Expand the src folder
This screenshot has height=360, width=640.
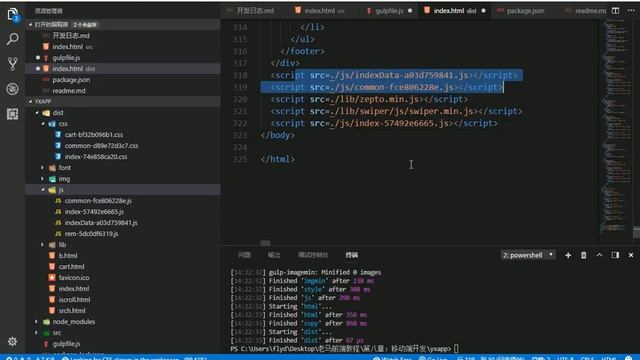(x=37, y=333)
